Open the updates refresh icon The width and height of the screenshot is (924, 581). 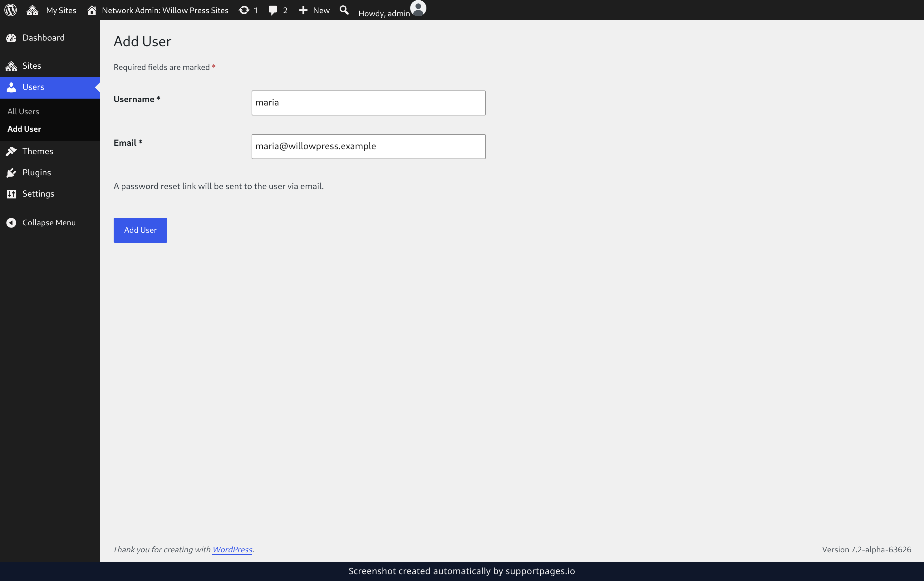pyautogui.click(x=244, y=10)
